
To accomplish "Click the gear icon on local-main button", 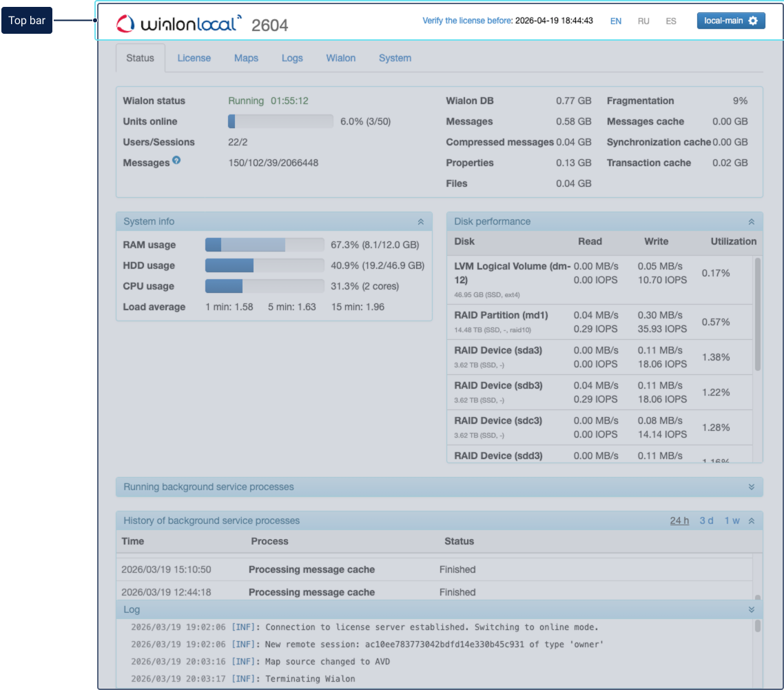I will (x=753, y=21).
